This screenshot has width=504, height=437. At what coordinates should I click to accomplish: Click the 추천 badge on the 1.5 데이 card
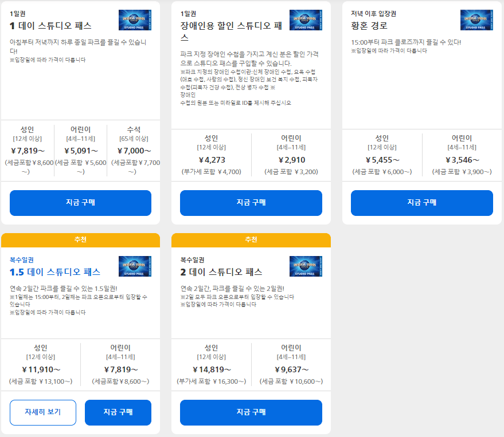tap(80, 240)
